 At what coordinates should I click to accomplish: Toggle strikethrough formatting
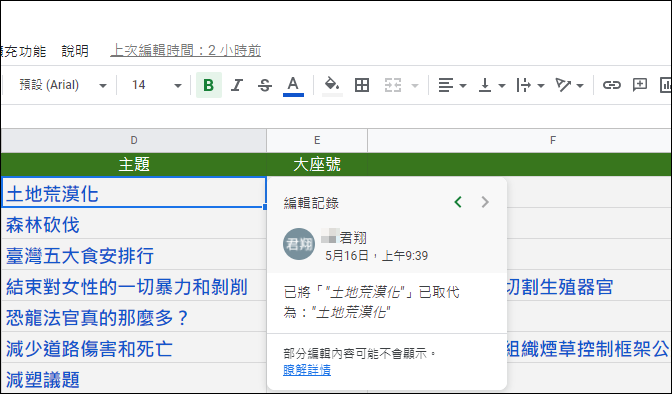265,85
